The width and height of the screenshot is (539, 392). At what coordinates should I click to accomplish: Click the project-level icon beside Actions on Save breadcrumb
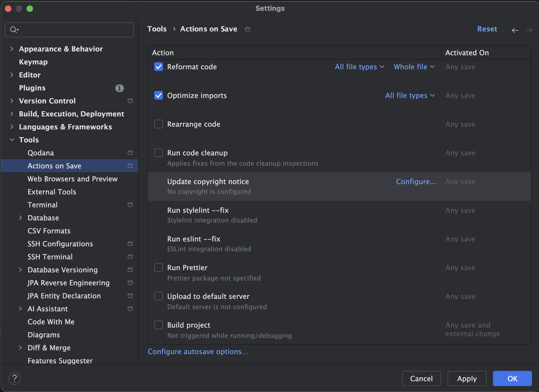(x=247, y=29)
